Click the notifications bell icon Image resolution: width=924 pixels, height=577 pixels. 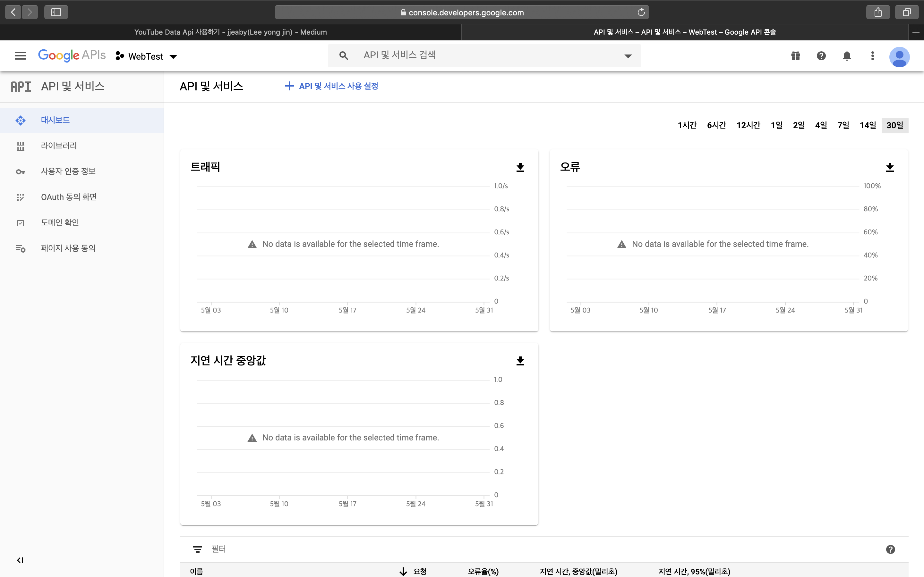tap(846, 56)
